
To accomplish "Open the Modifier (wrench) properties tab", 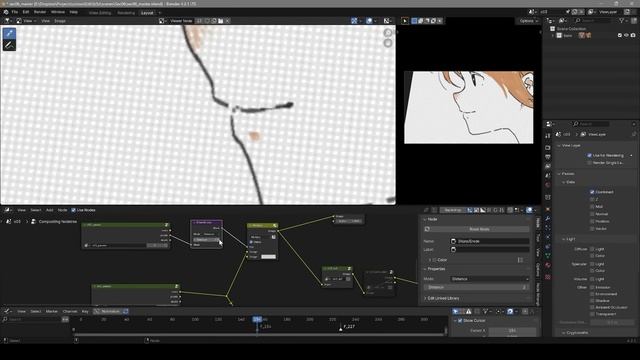I will tap(548, 219).
